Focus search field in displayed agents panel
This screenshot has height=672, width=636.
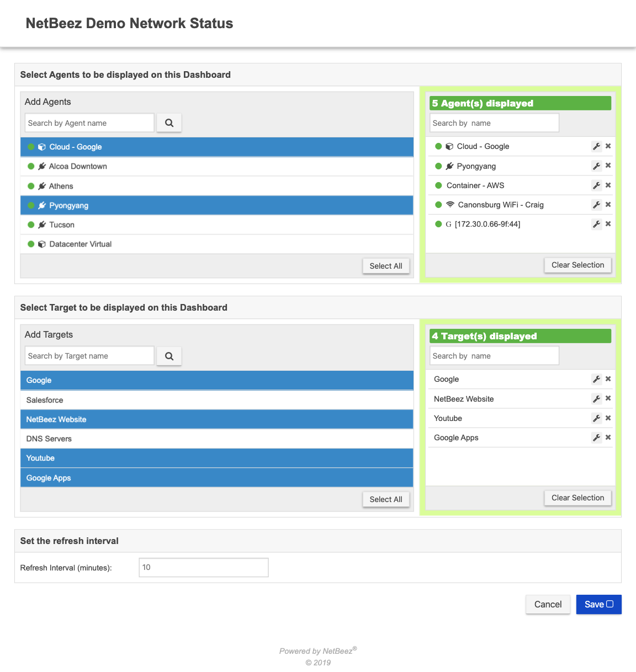pos(494,123)
